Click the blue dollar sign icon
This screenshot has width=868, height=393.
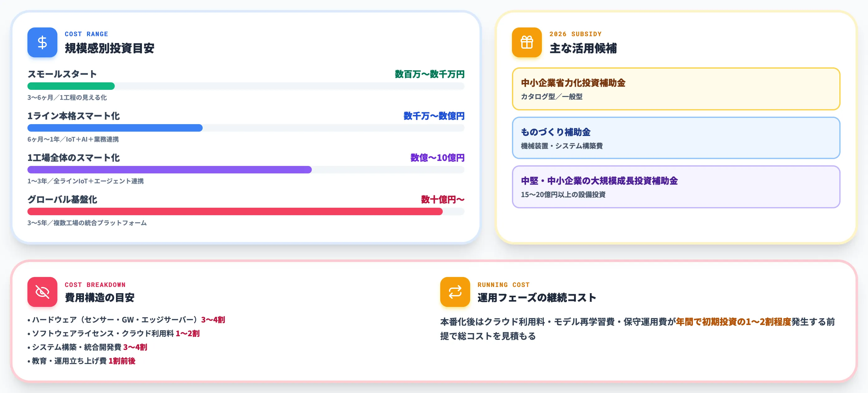point(42,42)
